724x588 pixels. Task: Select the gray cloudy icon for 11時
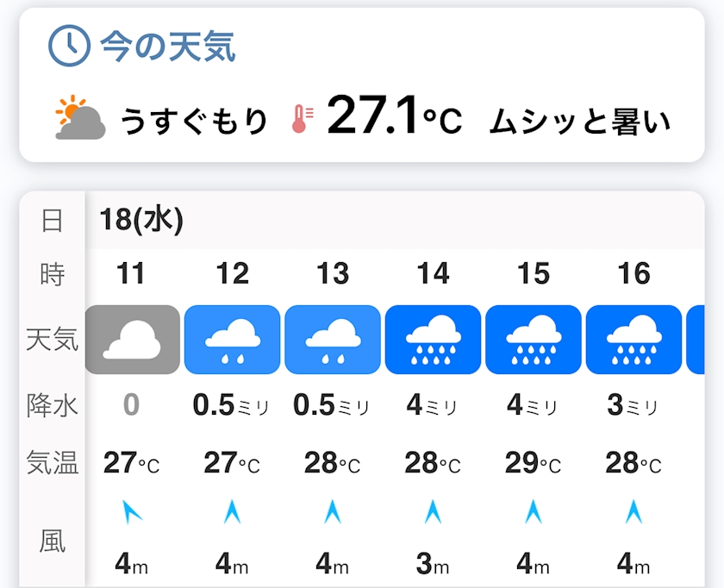pyautogui.click(x=132, y=340)
